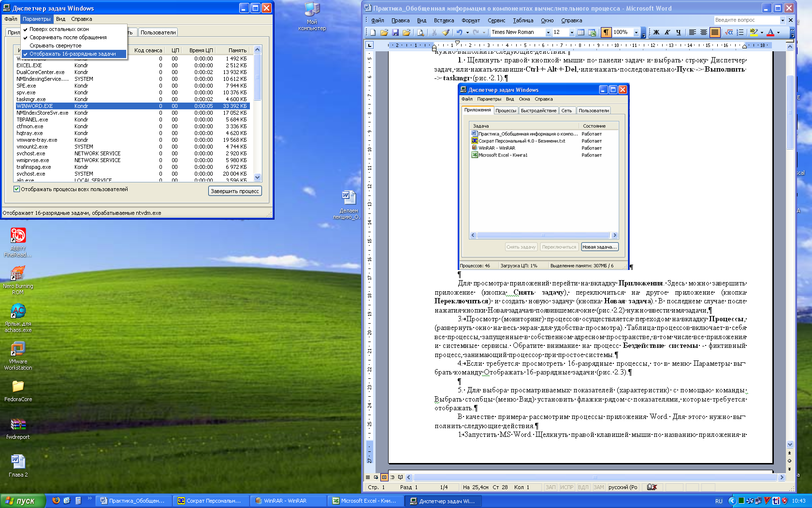The image size is (812, 508).
Task: Click the Format Painter brush icon
Action: (x=446, y=32)
